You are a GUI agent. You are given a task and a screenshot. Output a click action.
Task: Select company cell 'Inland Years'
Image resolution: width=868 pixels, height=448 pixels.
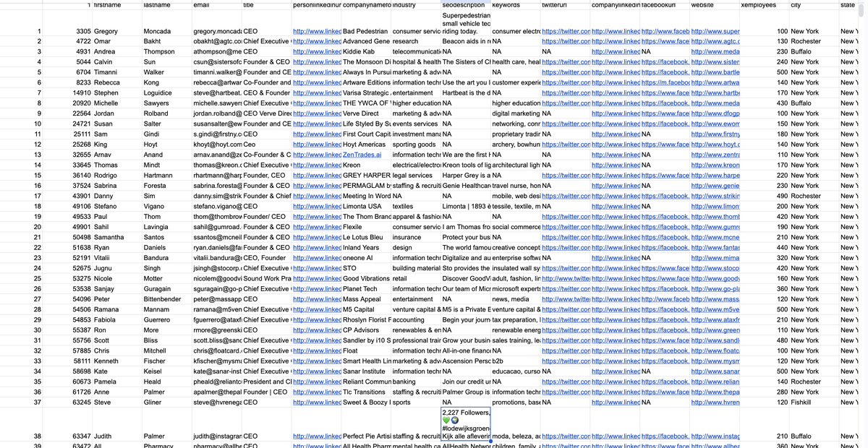click(366, 248)
